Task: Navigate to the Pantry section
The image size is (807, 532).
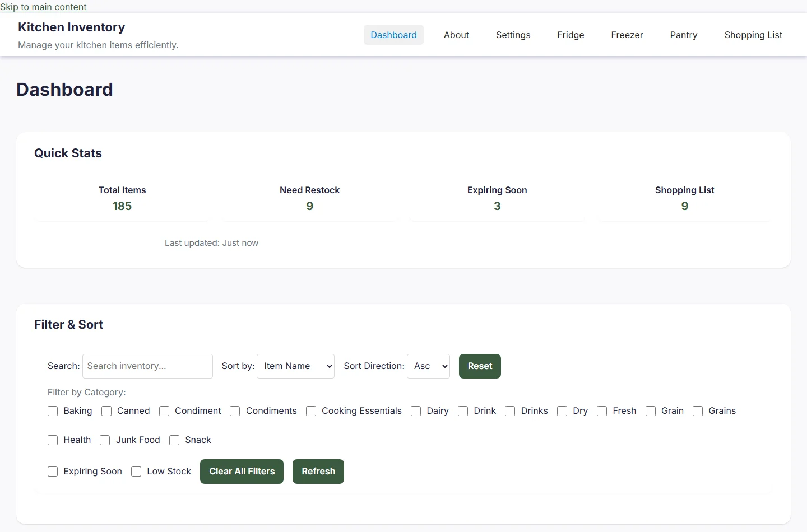Action: click(684, 35)
